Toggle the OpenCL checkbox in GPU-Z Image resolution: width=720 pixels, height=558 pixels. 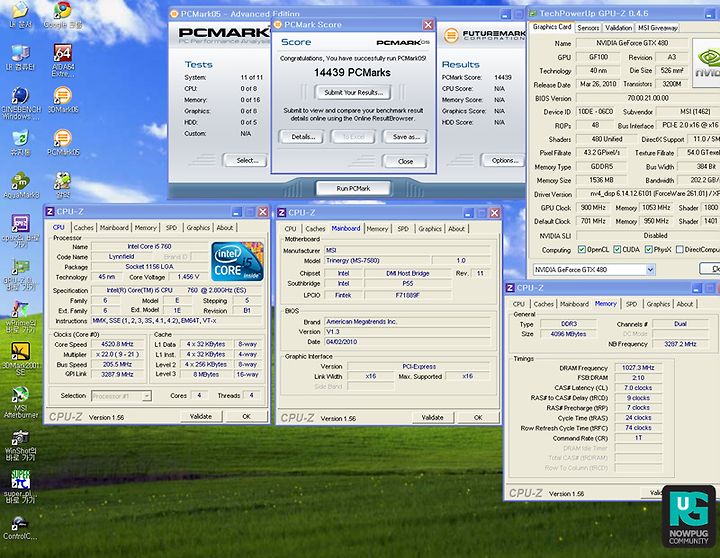tap(582, 249)
